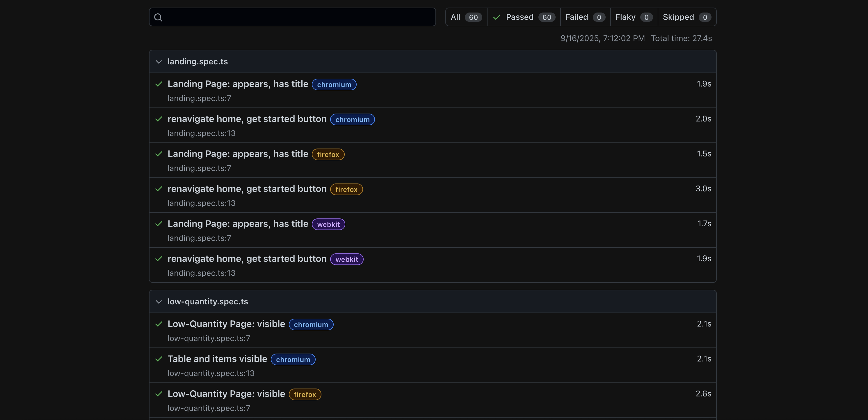Click the firefox badge on Low-Quantity Page test
Viewport: 868px width, 420px height.
(305, 394)
